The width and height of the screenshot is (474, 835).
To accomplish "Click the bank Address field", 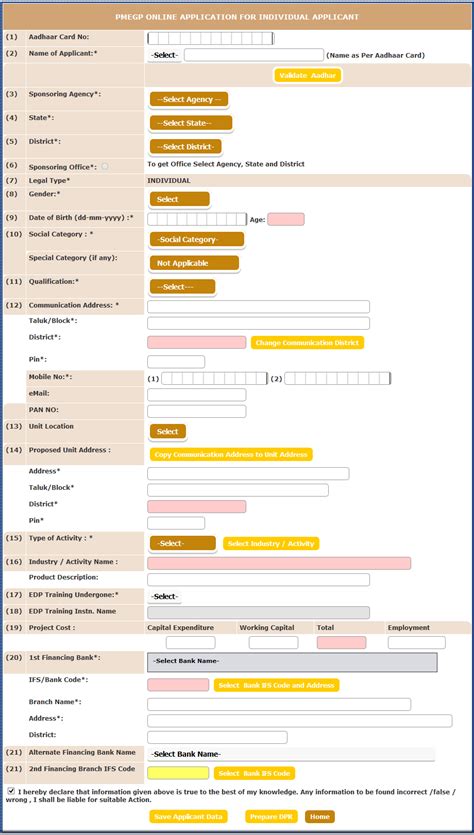I will click(300, 721).
